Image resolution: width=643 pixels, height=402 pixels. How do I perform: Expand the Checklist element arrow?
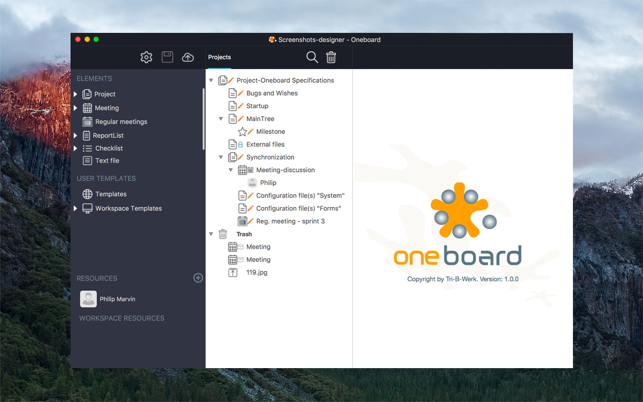coord(75,148)
